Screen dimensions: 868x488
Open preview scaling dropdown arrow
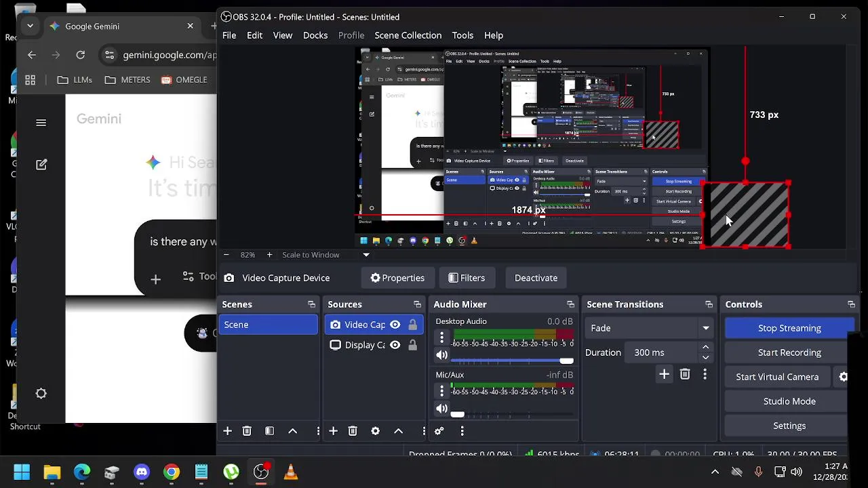pos(366,255)
